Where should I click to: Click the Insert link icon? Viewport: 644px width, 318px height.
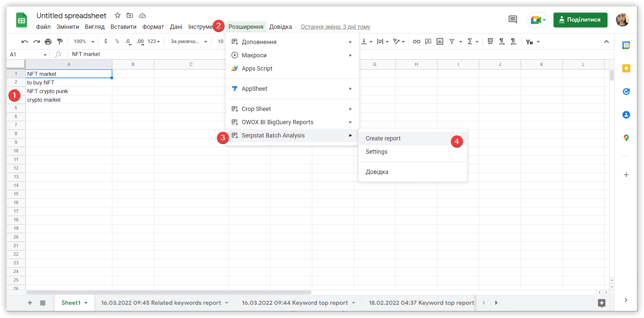tap(417, 41)
